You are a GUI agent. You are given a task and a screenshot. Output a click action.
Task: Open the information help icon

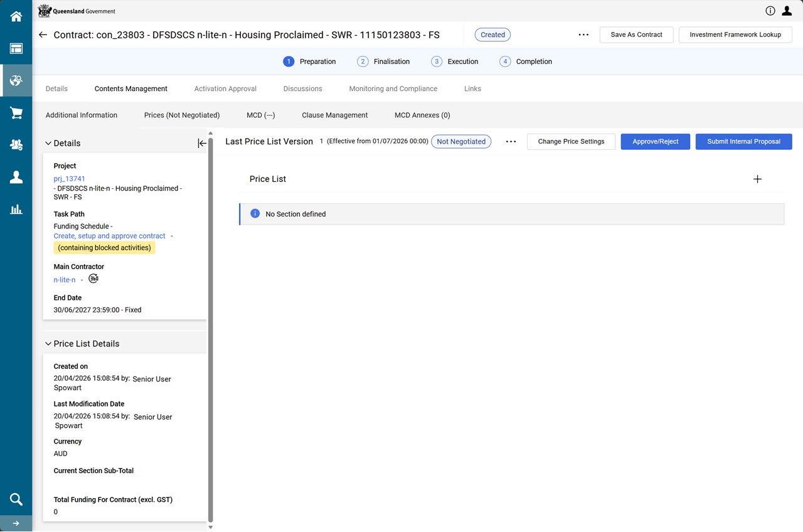pyautogui.click(x=770, y=11)
